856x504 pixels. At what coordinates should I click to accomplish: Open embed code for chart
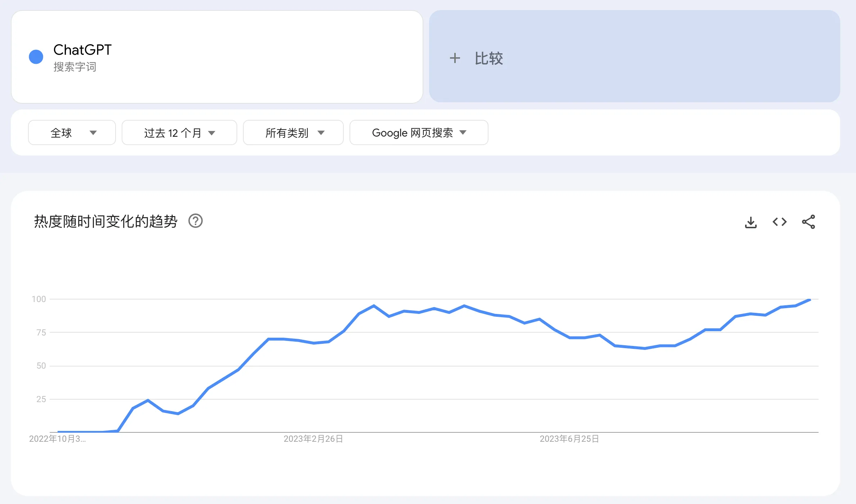pyautogui.click(x=779, y=222)
